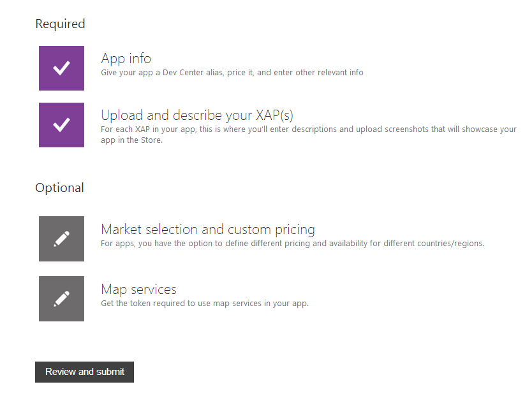Click the pencil edit icon beside Map services
Screen dimensions: 532x396
pos(61,298)
